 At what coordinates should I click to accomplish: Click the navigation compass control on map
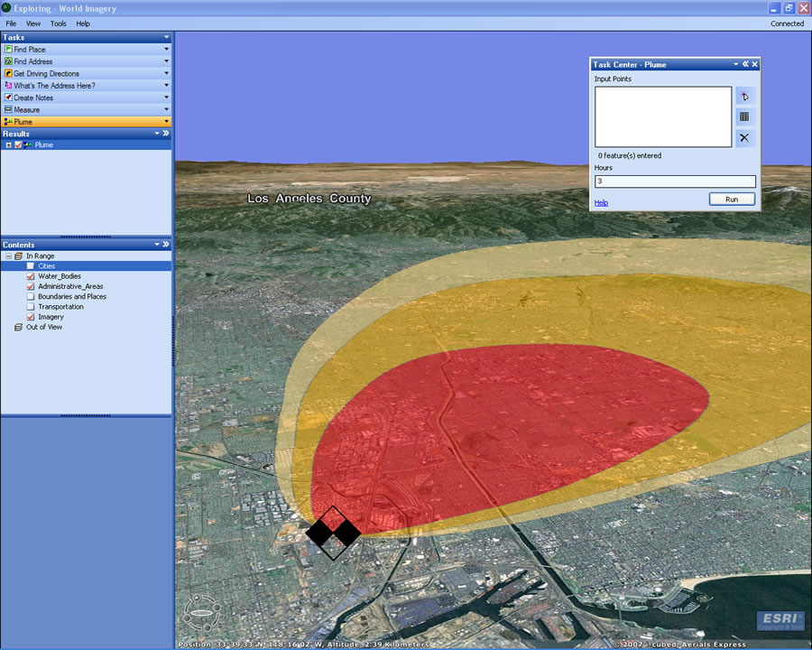click(202, 613)
